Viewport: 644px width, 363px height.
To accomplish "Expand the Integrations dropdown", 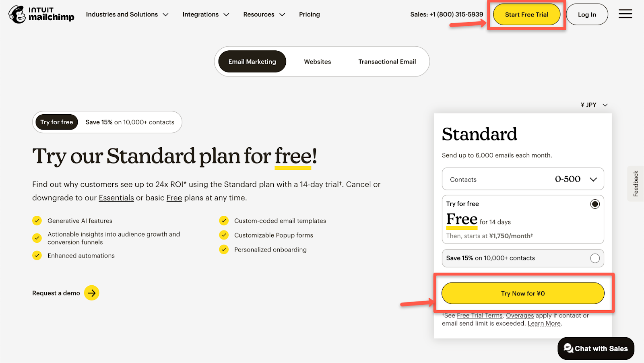I will tap(205, 14).
